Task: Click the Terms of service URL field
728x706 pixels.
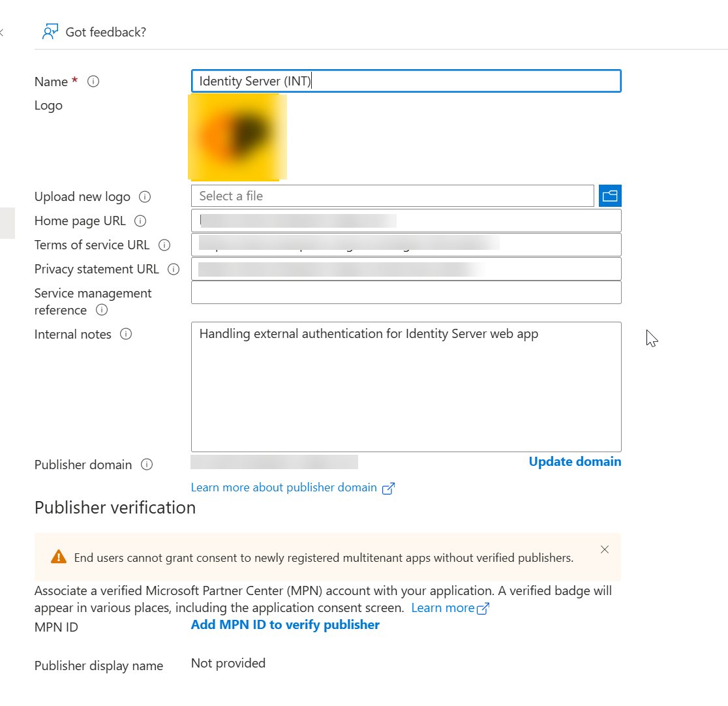Action: point(406,245)
